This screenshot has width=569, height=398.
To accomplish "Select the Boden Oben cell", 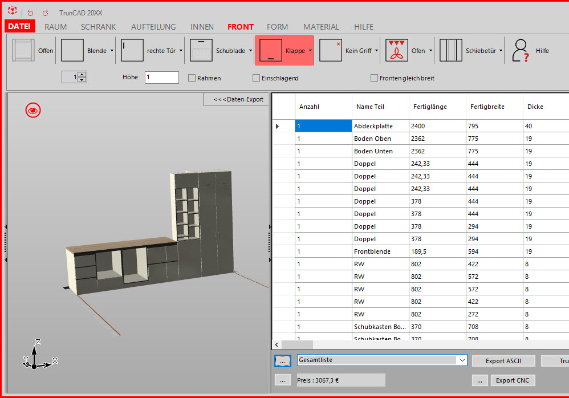I will (x=380, y=139).
